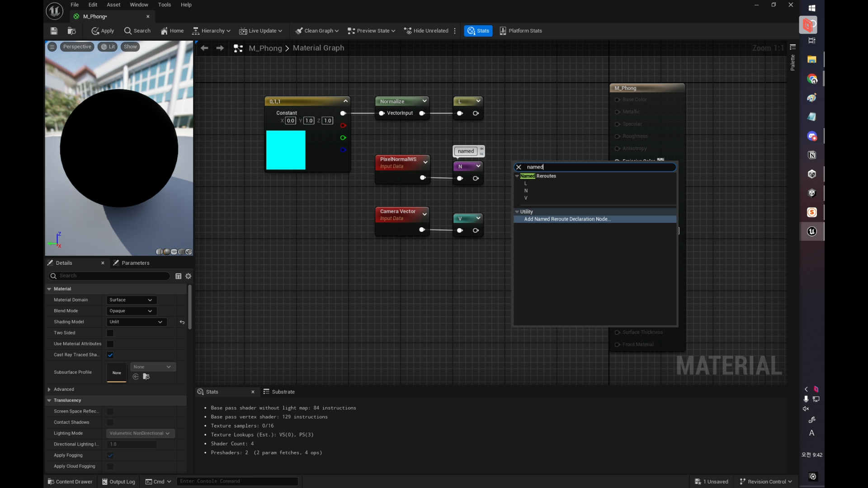Click the cyan constant color preview
868x488 pixels.
[286, 150]
